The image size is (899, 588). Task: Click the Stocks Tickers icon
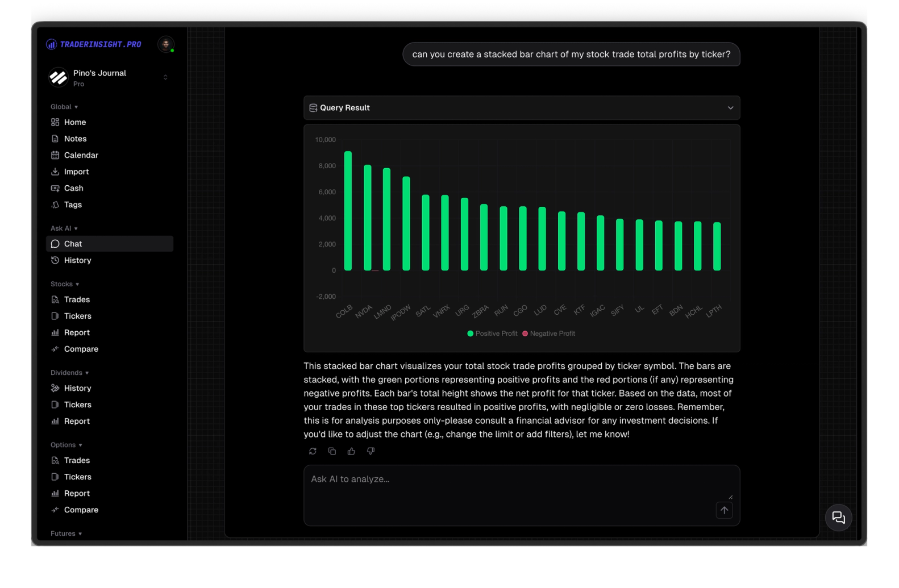[55, 316]
